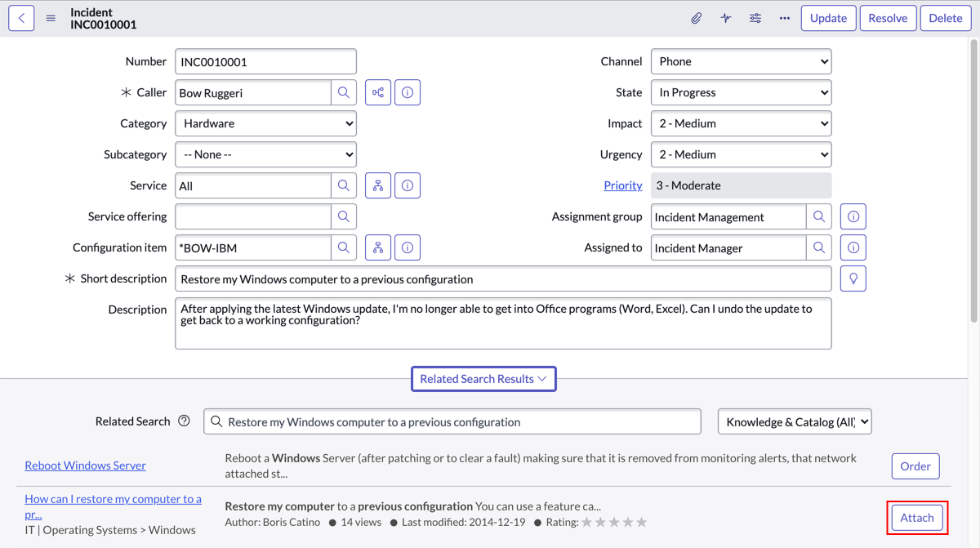Open the paperclip attachments icon

[x=696, y=18]
